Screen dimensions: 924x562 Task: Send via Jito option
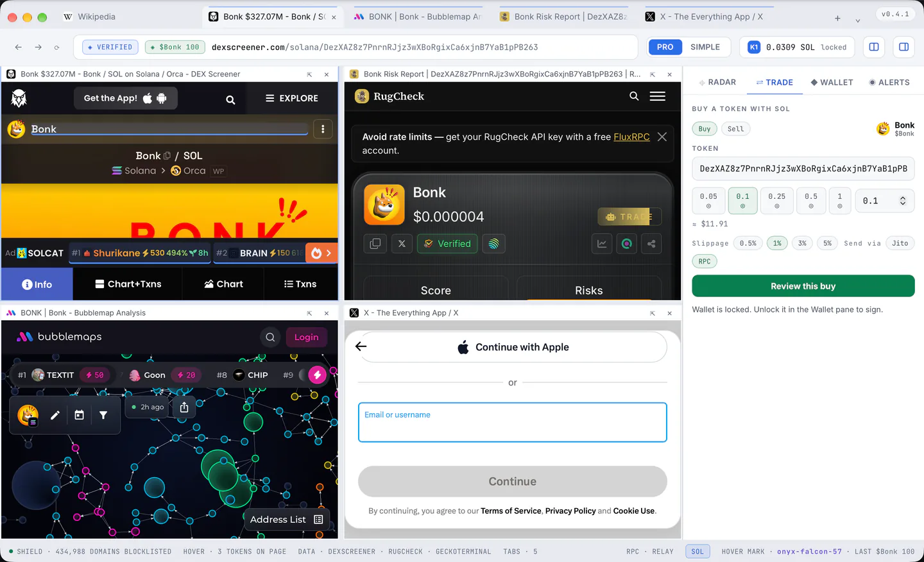click(900, 243)
